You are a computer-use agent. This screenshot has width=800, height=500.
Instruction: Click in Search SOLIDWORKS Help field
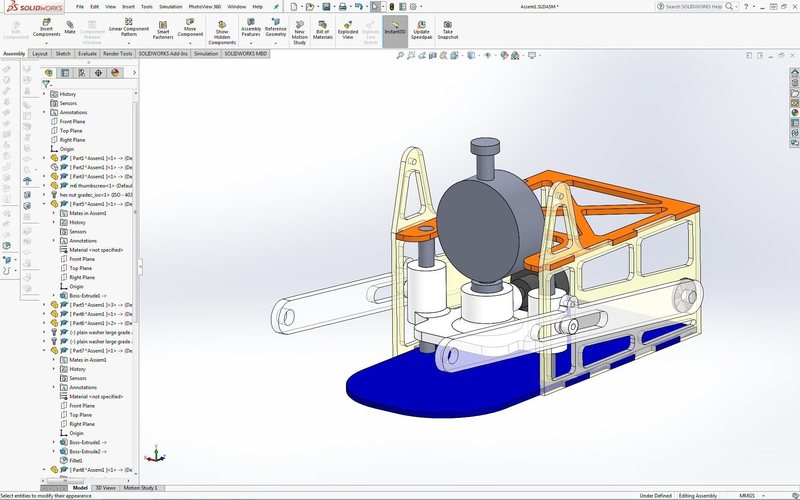pyautogui.click(x=694, y=7)
